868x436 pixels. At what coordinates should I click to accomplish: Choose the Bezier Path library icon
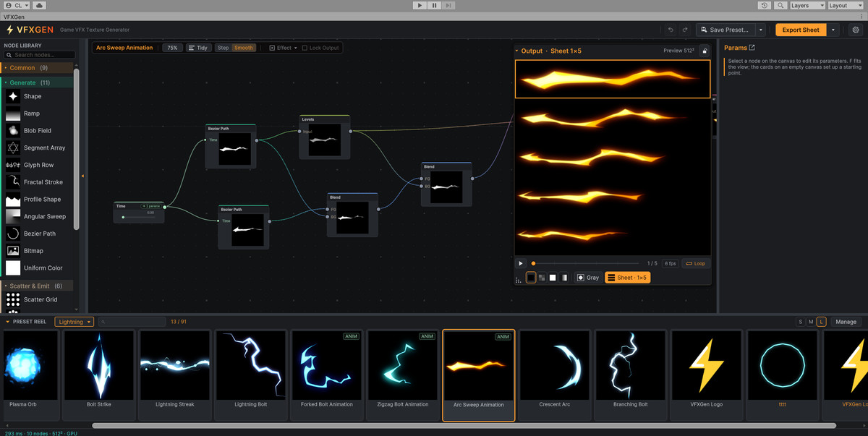(13, 234)
